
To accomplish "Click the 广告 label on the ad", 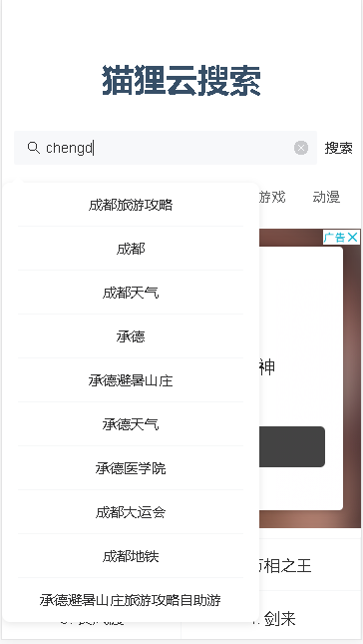I will (x=335, y=237).
